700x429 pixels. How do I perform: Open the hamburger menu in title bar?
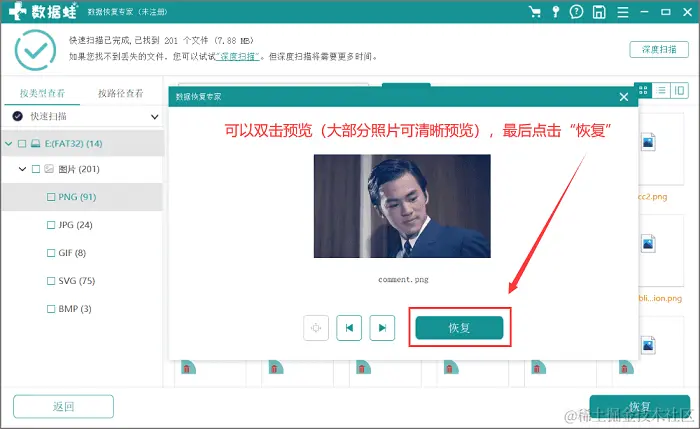point(623,12)
